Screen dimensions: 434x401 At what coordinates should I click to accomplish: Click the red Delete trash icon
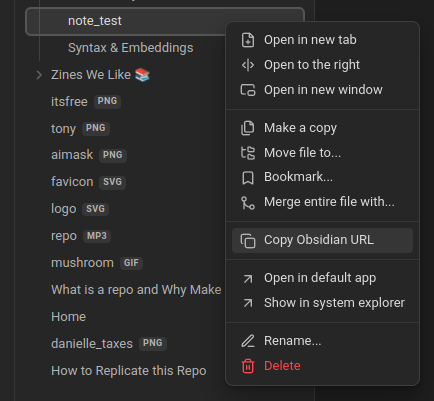coord(248,366)
